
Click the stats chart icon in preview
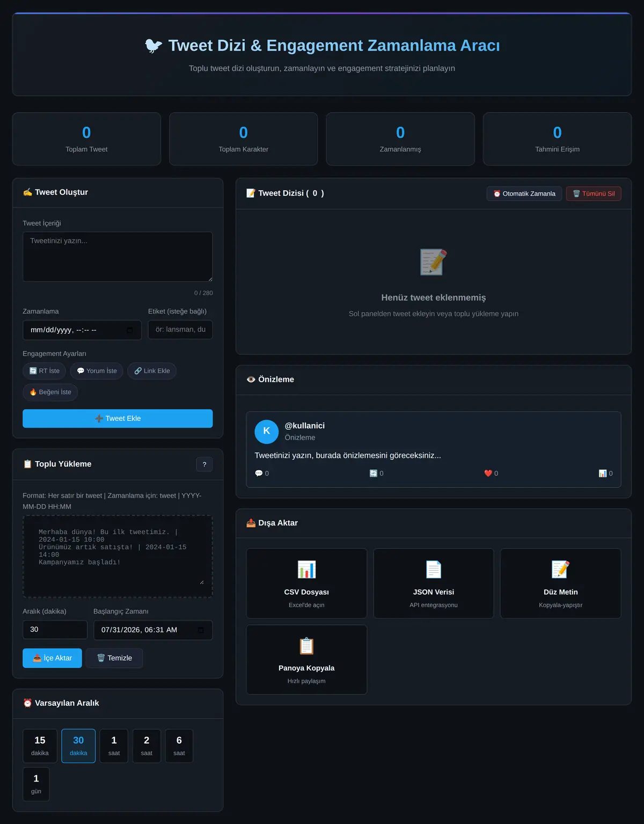click(x=603, y=473)
